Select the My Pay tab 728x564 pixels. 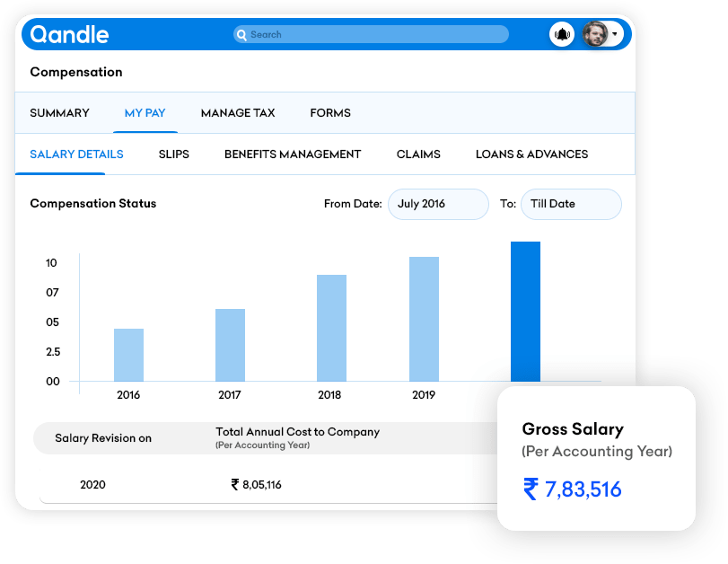coord(145,113)
